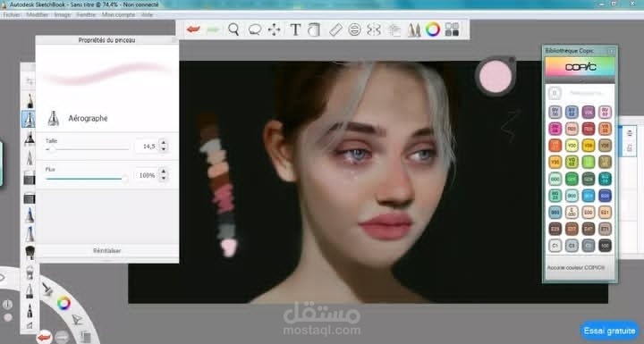This screenshot has width=644, height=344.
Task: Click the Taille value field 14,5
Action: tap(146, 147)
